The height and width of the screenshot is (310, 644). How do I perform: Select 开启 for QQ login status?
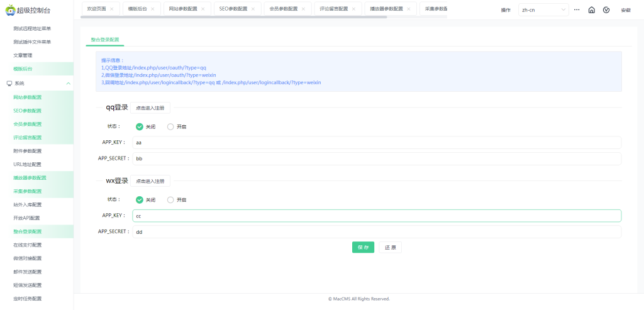[170, 126]
